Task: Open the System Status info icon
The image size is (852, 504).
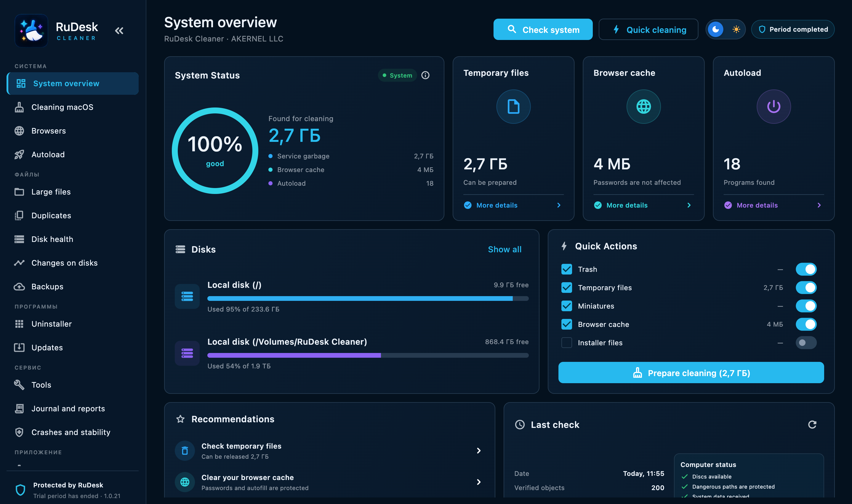Action: pyautogui.click(x=425, y=76)
